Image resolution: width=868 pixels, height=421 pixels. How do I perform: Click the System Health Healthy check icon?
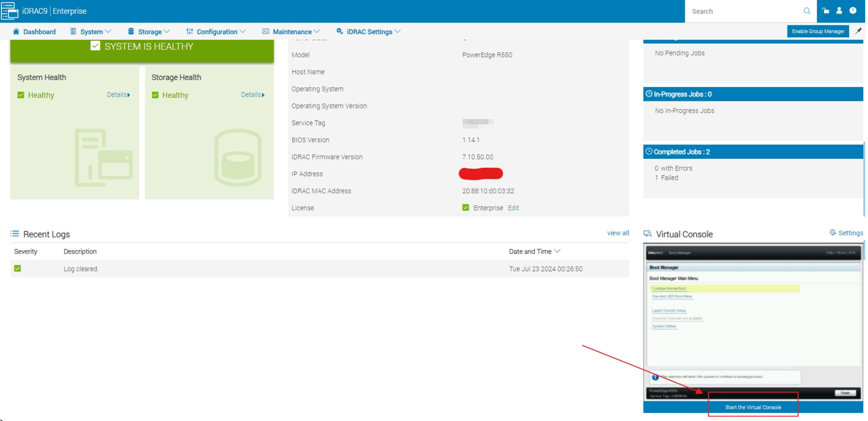tap(21, 95)
